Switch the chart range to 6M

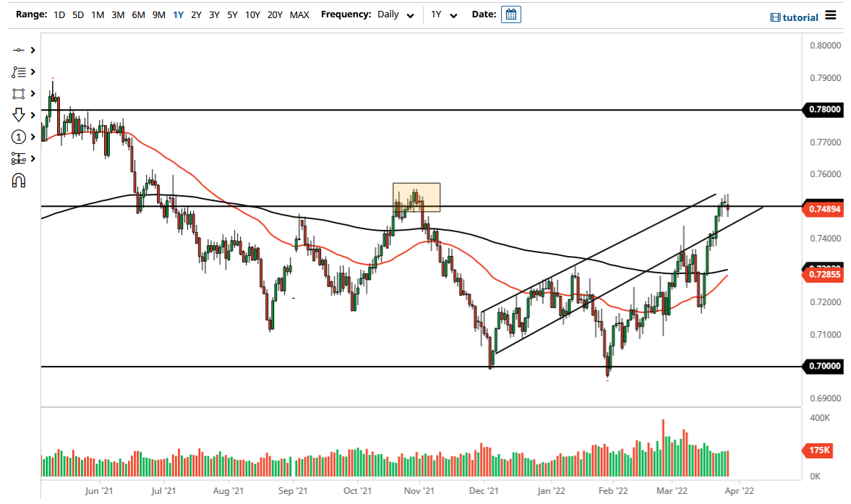138,14
